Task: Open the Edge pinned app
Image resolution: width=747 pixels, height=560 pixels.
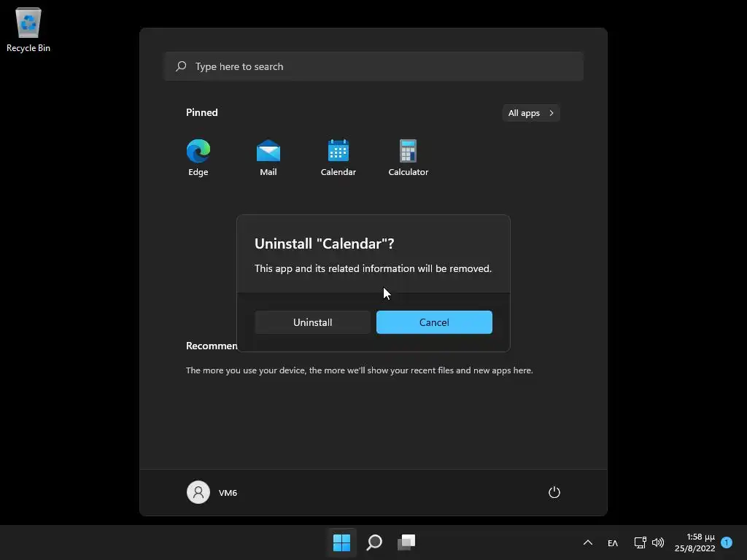Action: (198, 157)
